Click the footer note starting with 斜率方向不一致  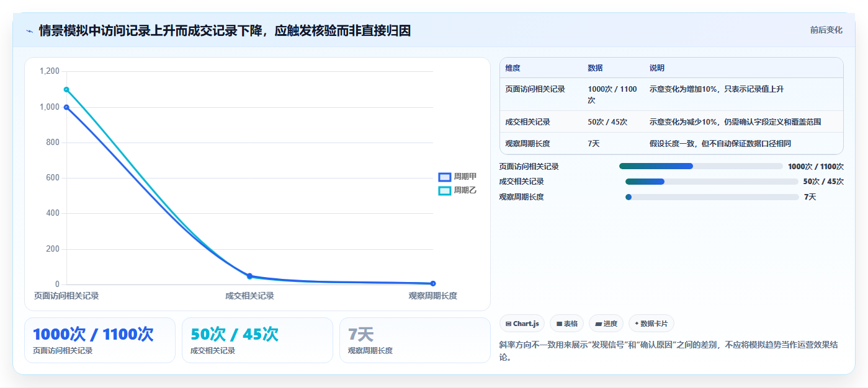click(x=669, y=351)
